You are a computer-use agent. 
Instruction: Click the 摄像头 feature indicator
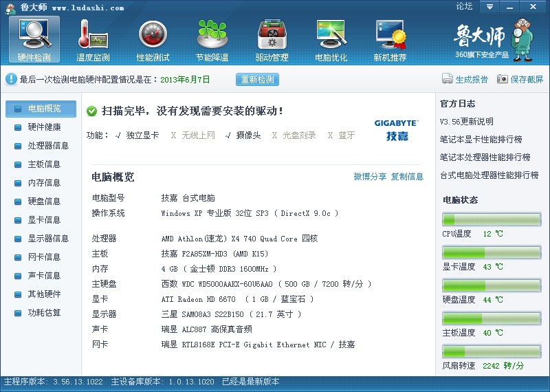coord(243,135)
